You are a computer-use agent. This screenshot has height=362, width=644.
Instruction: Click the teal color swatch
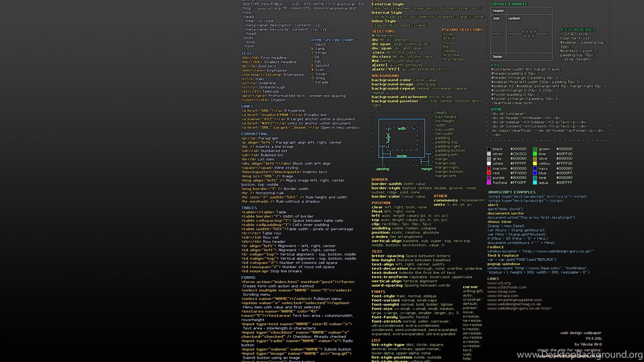point(535,178)
